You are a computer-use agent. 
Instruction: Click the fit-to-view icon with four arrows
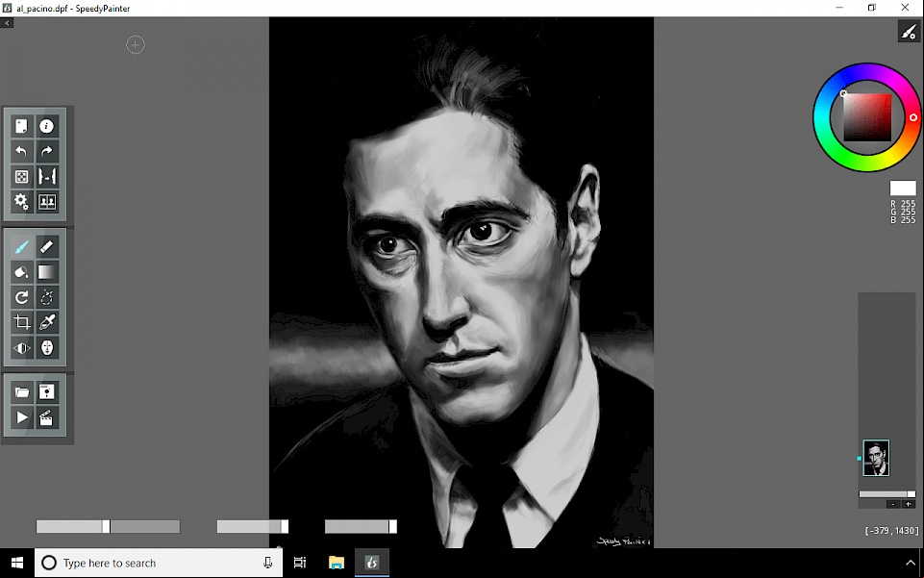[22, 177]
